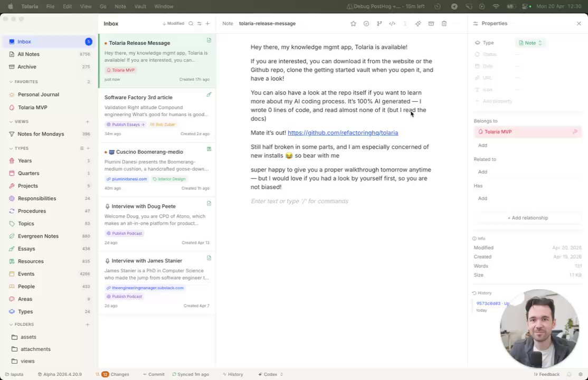
Task: Click Add relationship button
Action: [x=528, y=218]
